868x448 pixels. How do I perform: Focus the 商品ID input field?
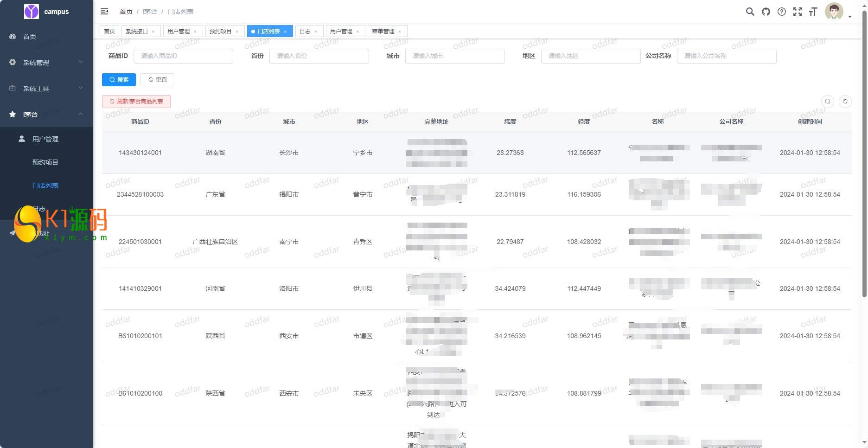point(183,56)
